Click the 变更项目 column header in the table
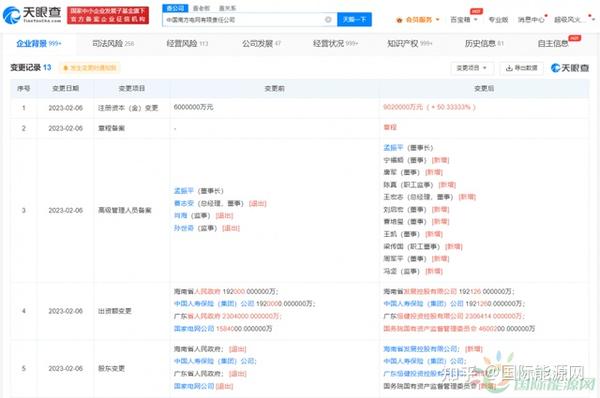Screen dimensions: 600x398 tap(132, 88)
